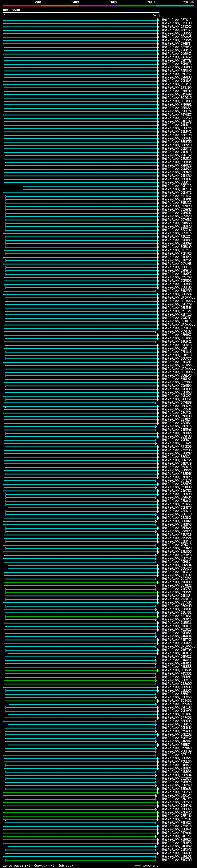This screenshot has width=197, height=868.
Task: Select hit UniRef100_C6MKX6
Action: 176,470
